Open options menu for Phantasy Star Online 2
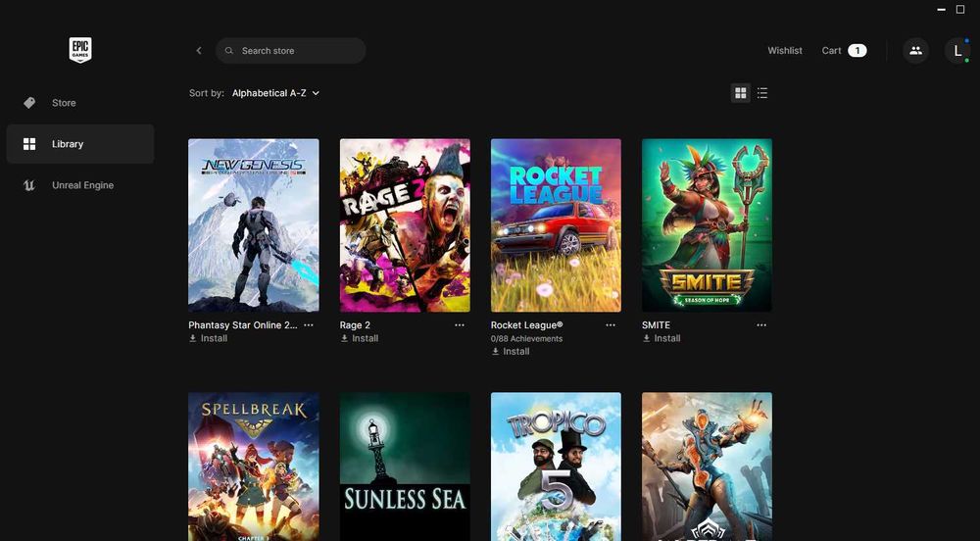Viewport: 980px width, 541px height. 309,324
